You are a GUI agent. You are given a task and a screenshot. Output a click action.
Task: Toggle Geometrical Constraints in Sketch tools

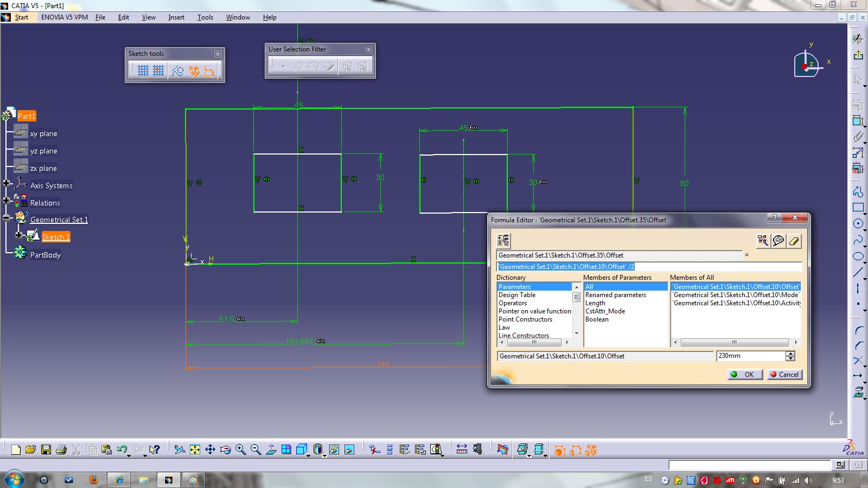click(194, 70)
